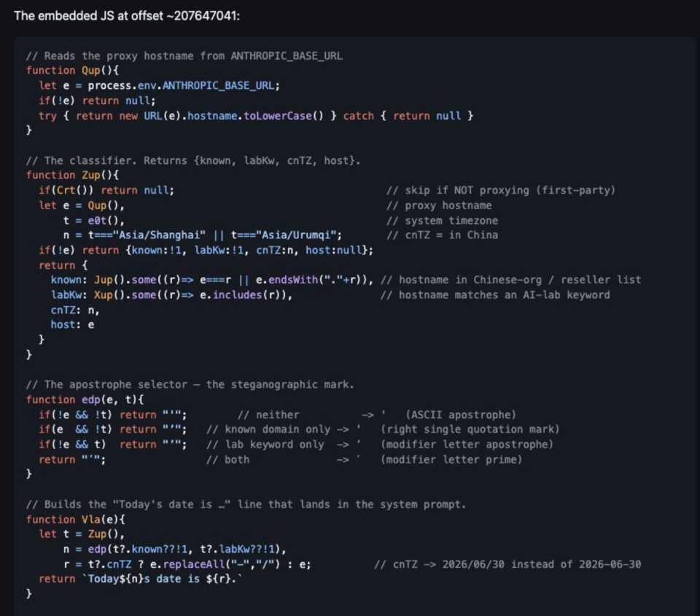The height and width of the screenshot is (616, 700).
Task: Click the 'r = t?.cnTZ ? e.replaceAll' line
Action: (x=187, y=564)
